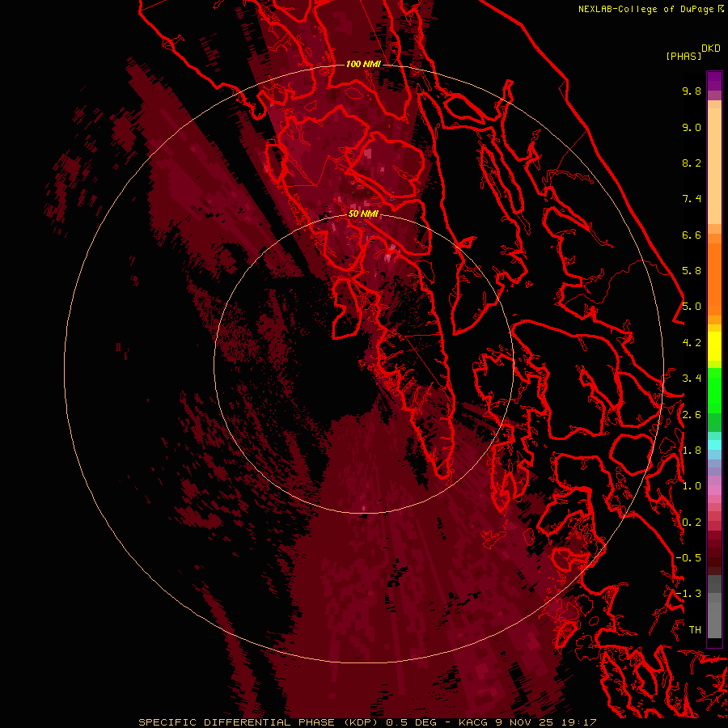Click the KACG radar station identifier
Screen dimensions: 728x728
(473, 722)
